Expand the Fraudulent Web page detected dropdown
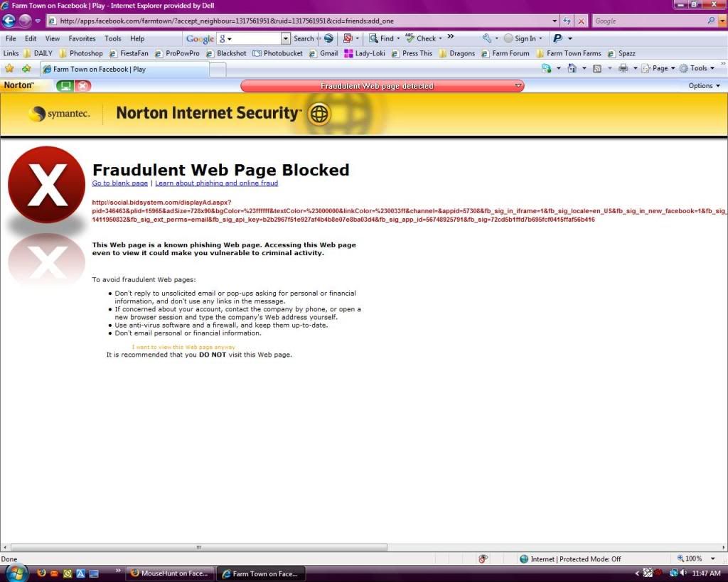Image resolution: width=728 pixels, height=582 pixels. click(519, 86)
